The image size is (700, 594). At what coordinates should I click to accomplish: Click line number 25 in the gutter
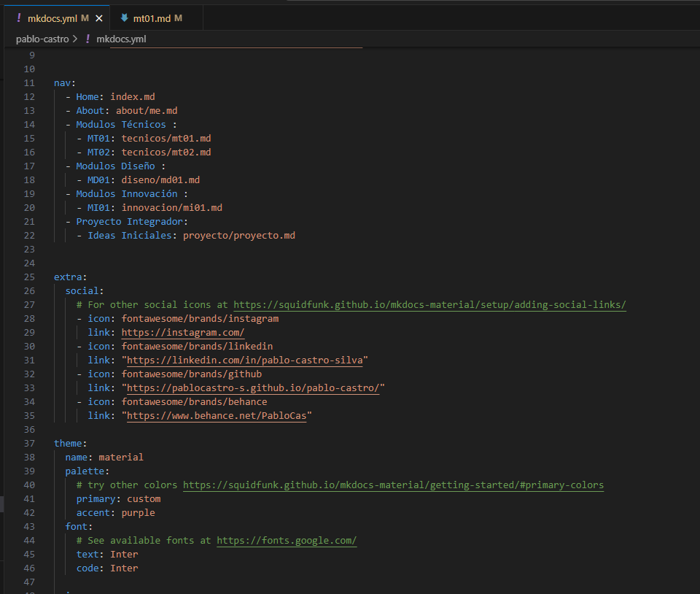[29, 277]
